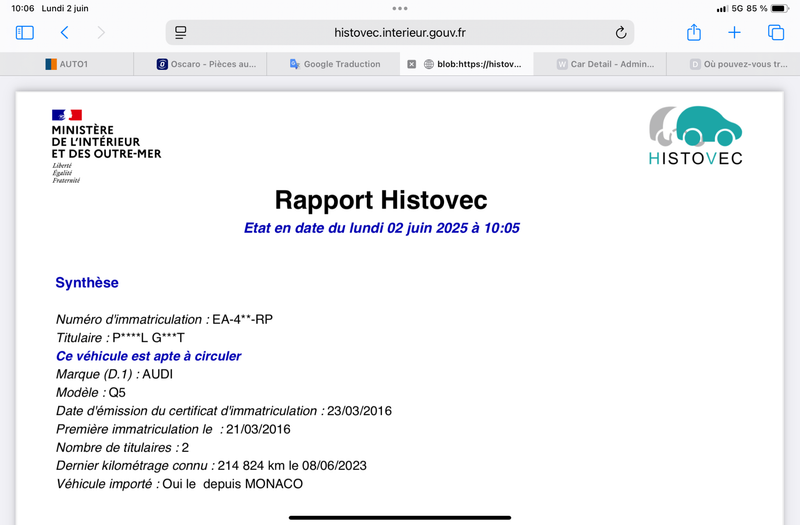Click the registration number EA-4**-RP
This screenshot has width=800, height=525.
point(242,319)
